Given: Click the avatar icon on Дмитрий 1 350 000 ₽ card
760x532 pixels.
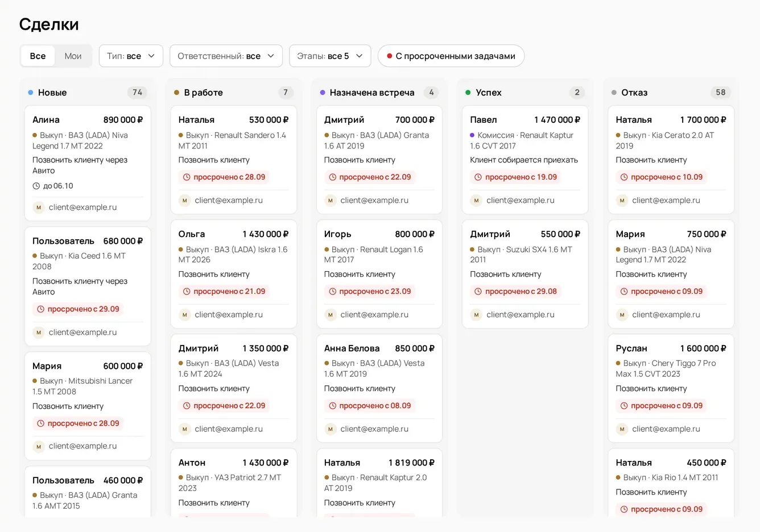Looking at the screenshot, I should click(185, 429).
